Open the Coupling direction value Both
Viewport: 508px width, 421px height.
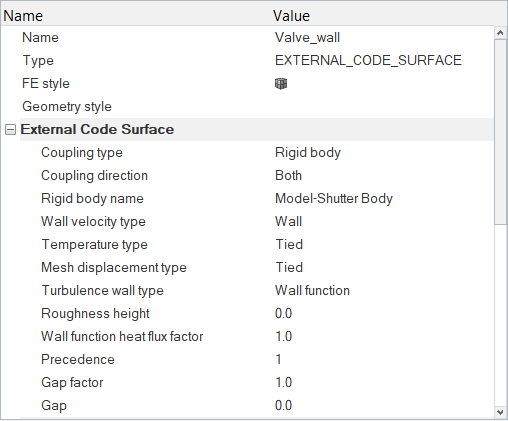(x=288, y=175)
